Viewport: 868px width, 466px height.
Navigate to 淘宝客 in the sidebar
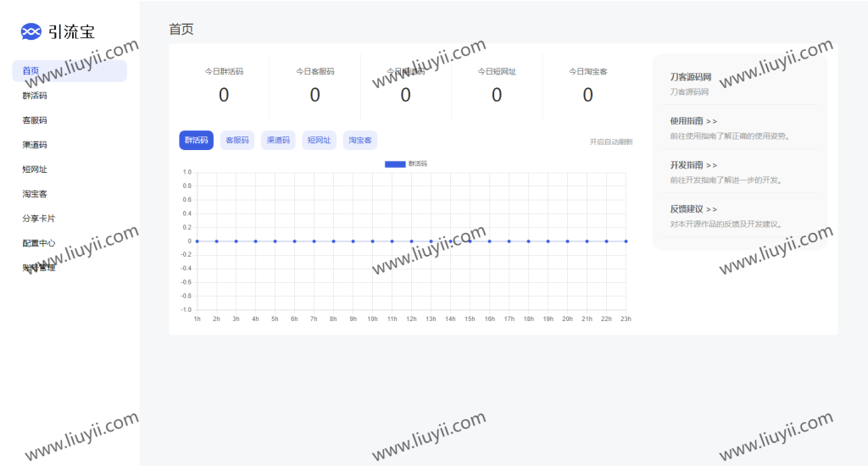pyautogui.click(x=34, y=194)
